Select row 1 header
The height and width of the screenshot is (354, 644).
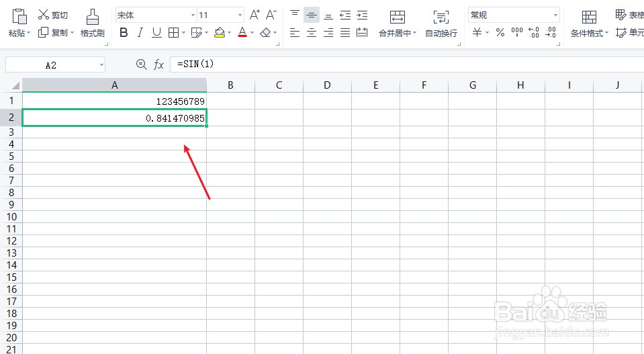pos(11,101)
